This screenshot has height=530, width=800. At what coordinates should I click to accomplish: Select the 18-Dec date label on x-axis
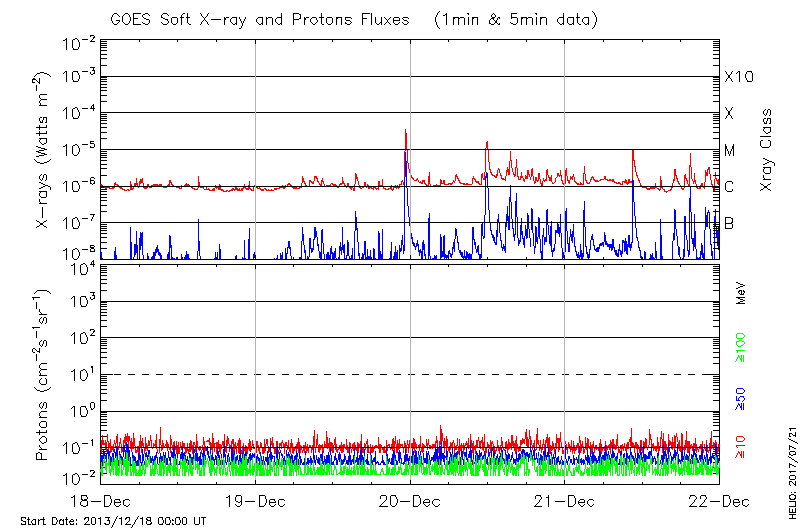point(101,501)
